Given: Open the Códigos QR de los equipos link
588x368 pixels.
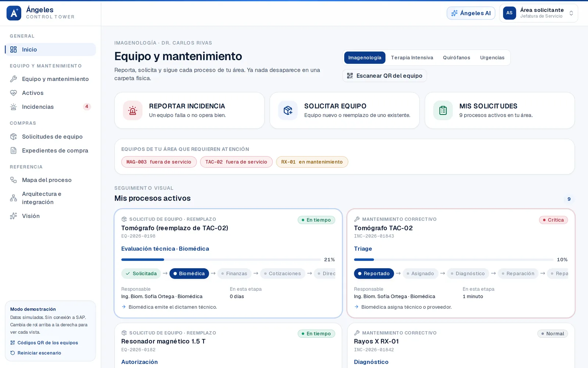Looking at the screenshot, I should point(44,343).
